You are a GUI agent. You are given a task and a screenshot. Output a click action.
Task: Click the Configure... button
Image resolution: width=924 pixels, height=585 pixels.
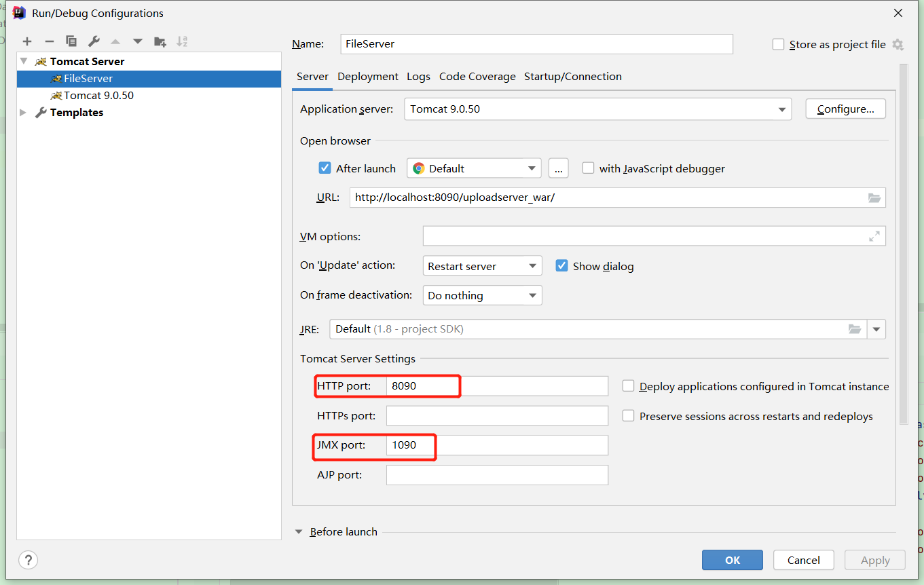[846, 109]
